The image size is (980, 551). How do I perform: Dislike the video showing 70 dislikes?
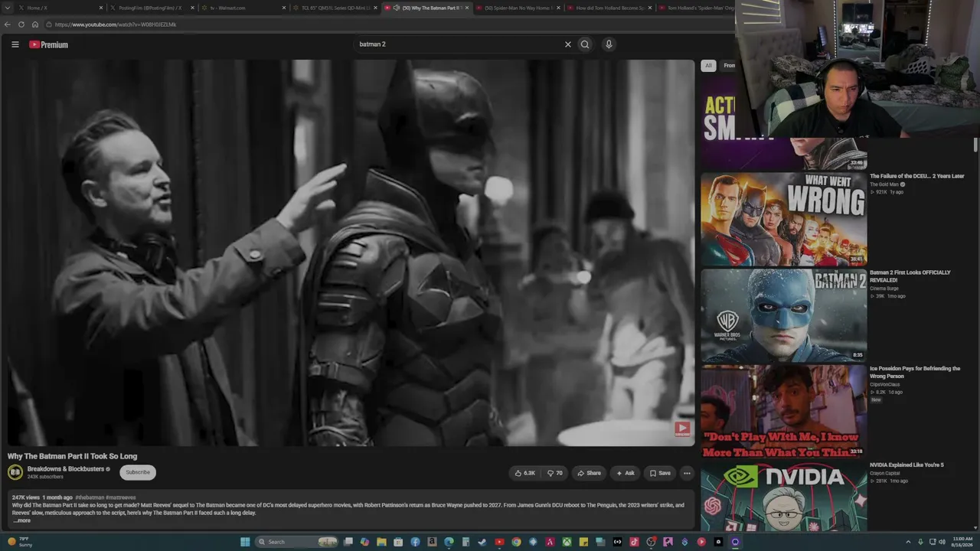tap(554, 473)
